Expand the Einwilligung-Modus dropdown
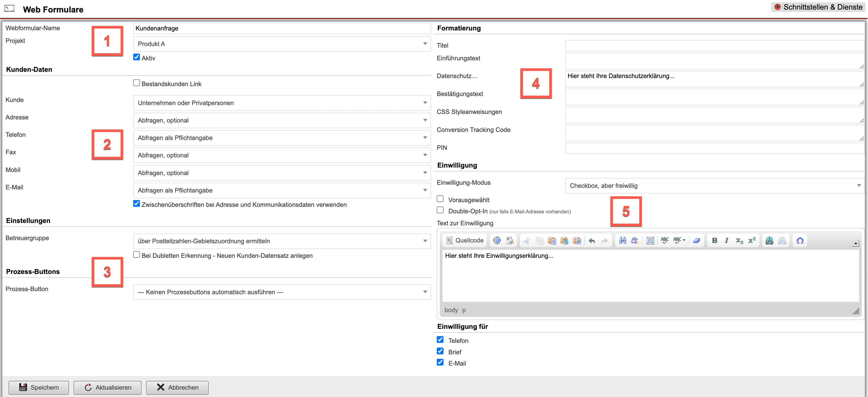Viewport: 868px width, 397px height. click(714, 186)
